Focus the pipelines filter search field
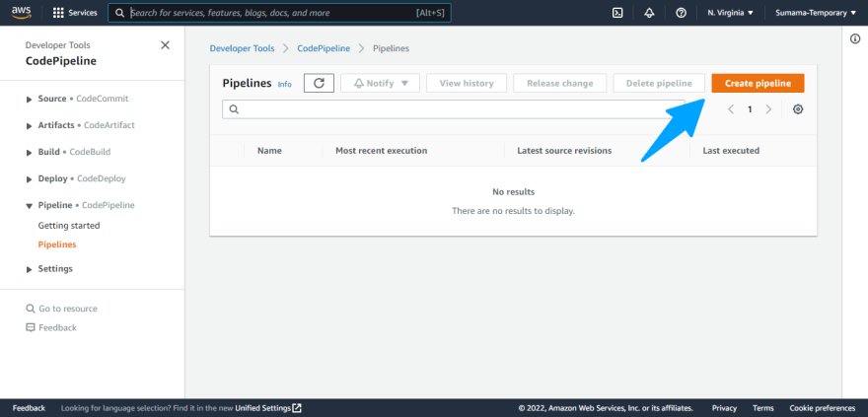Viewport: 868px width, 417px height. point(454,109)
